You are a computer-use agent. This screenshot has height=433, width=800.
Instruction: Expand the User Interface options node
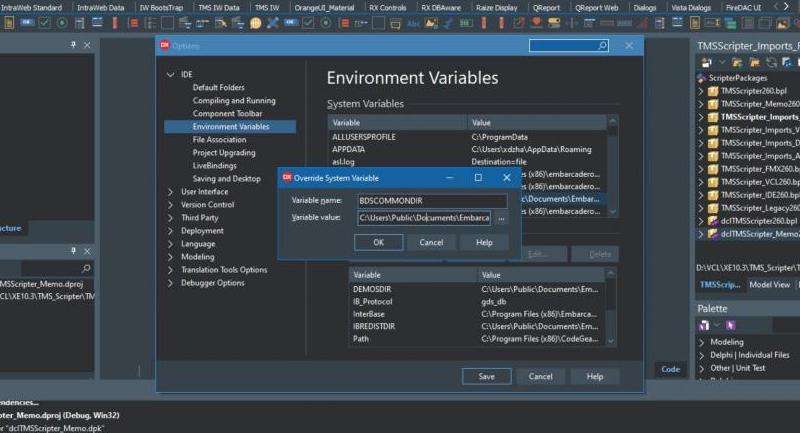coord(171,192)
